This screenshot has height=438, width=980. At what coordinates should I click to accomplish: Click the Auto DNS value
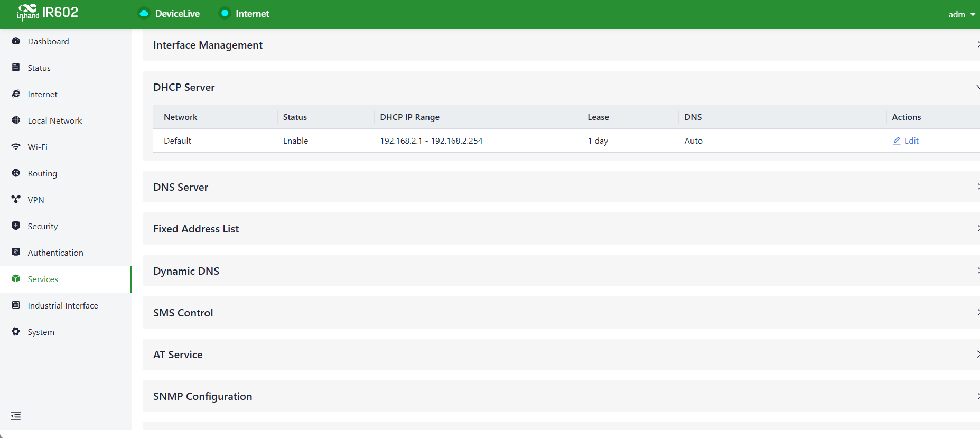pyautogui.click(x=693, y=141)
